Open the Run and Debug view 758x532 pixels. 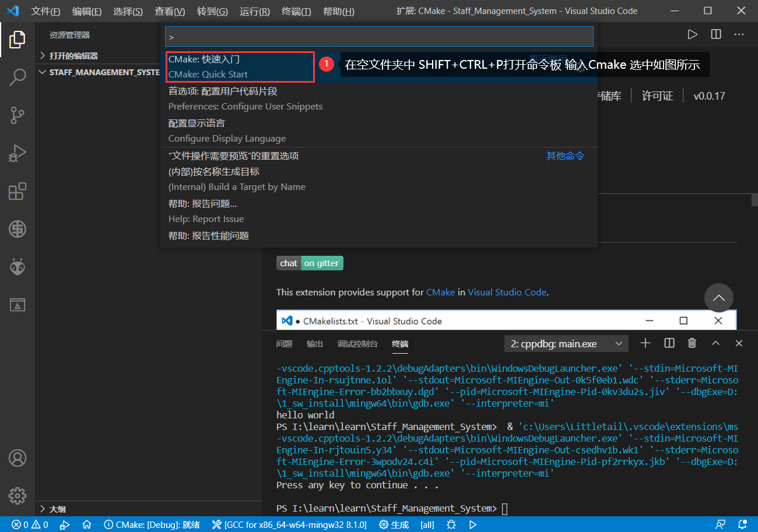click(17, 153)
